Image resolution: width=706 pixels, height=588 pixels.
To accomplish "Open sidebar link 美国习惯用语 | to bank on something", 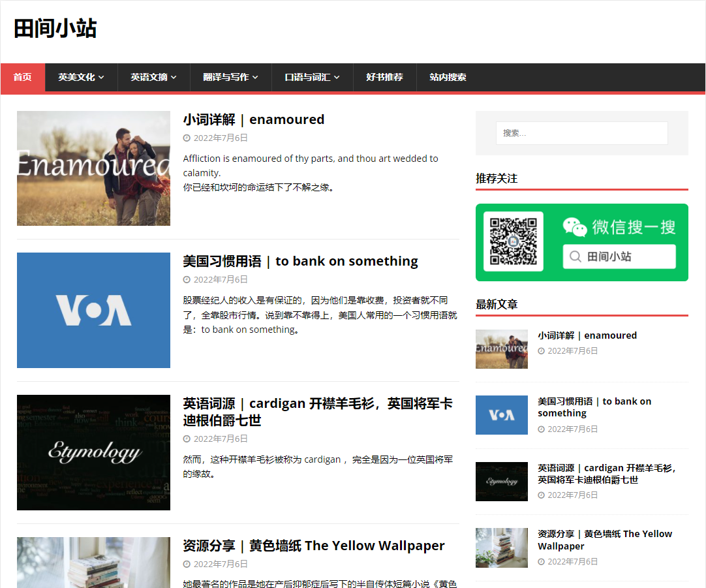I will click(594, 407).
